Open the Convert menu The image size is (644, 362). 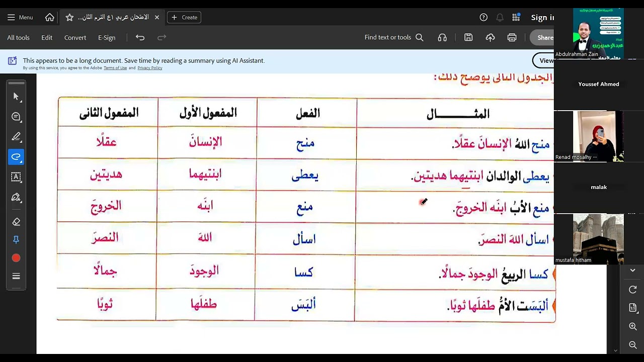(x=75, y=37)
